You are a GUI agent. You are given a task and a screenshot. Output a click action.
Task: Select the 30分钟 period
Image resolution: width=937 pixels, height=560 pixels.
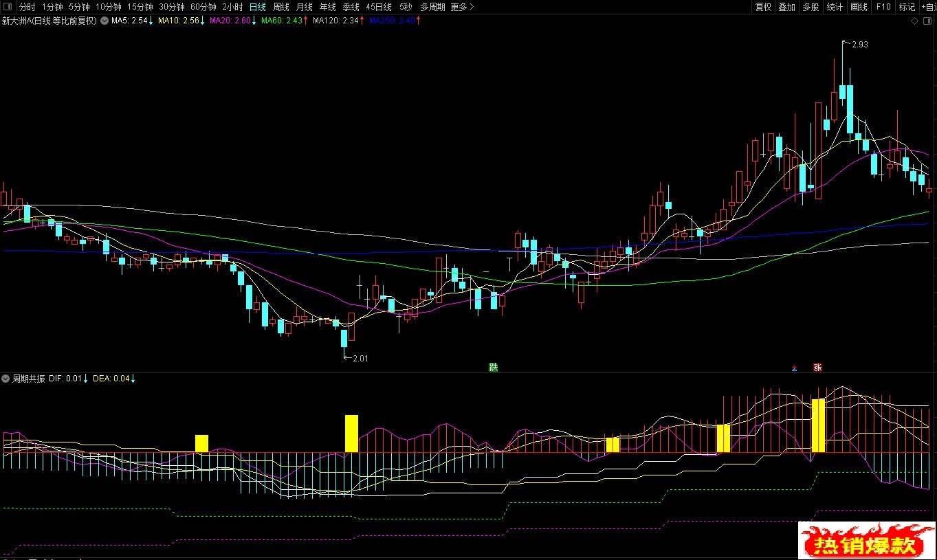172,7
